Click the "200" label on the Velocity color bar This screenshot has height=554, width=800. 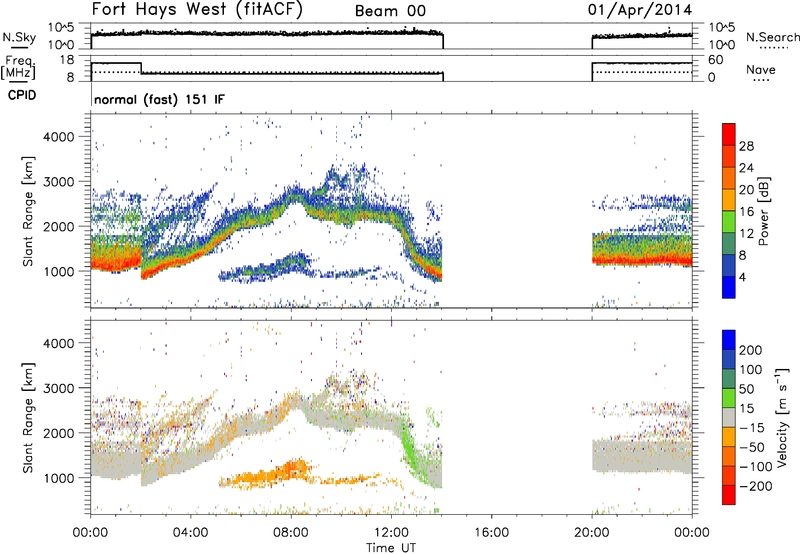click(x=751, y=350)
